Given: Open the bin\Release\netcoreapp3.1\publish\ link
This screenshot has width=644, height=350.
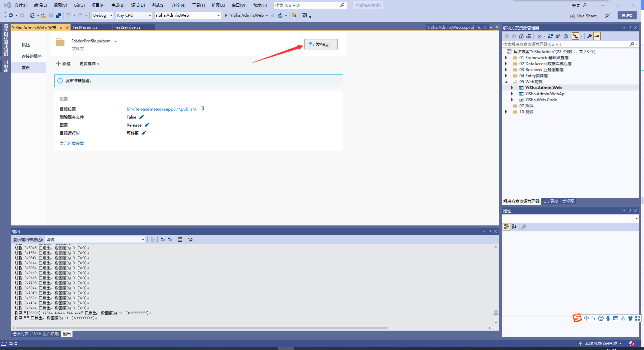Looking at the screenshot, I should (x=161, y=109).
